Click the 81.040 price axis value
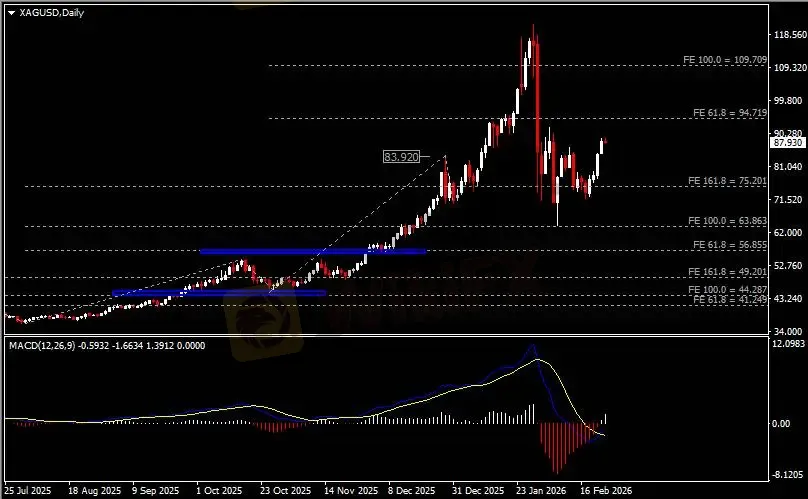The width and height of the screenshot is (808, 499). tap(788, 167)
